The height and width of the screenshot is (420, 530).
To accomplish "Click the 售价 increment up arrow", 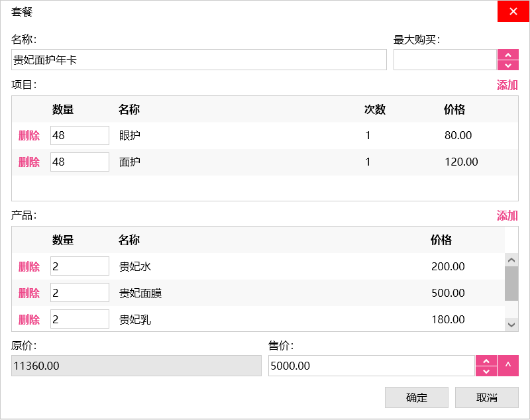I will tap(486, 360).
